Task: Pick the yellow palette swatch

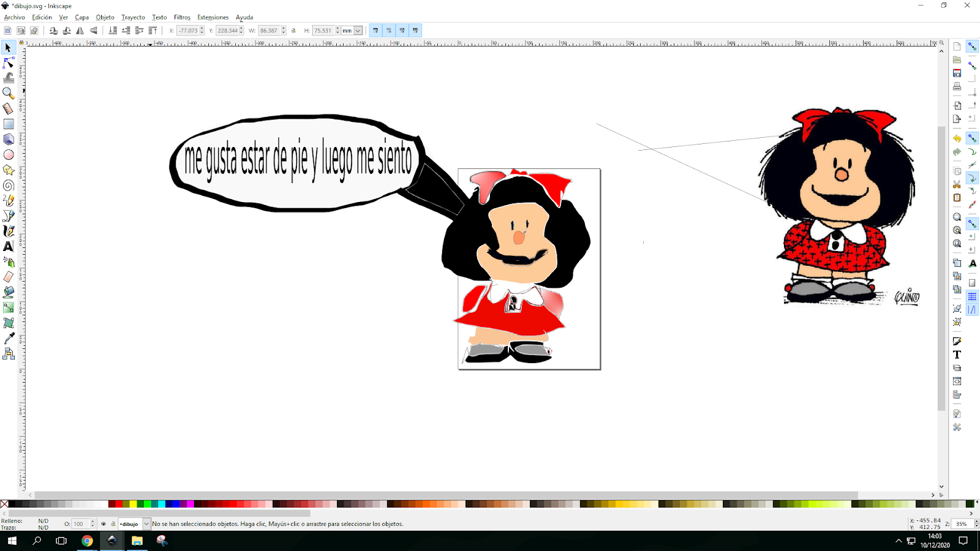Action: pos(132,504)
